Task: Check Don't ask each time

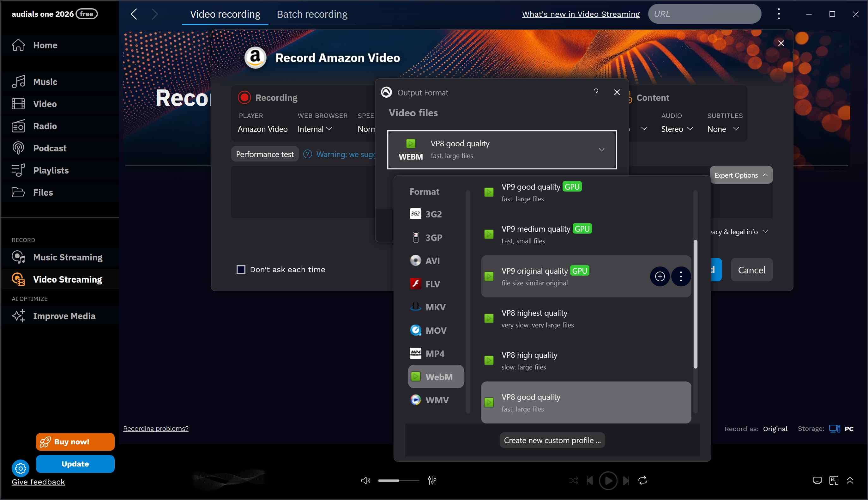Action: (x=241, y=270)
